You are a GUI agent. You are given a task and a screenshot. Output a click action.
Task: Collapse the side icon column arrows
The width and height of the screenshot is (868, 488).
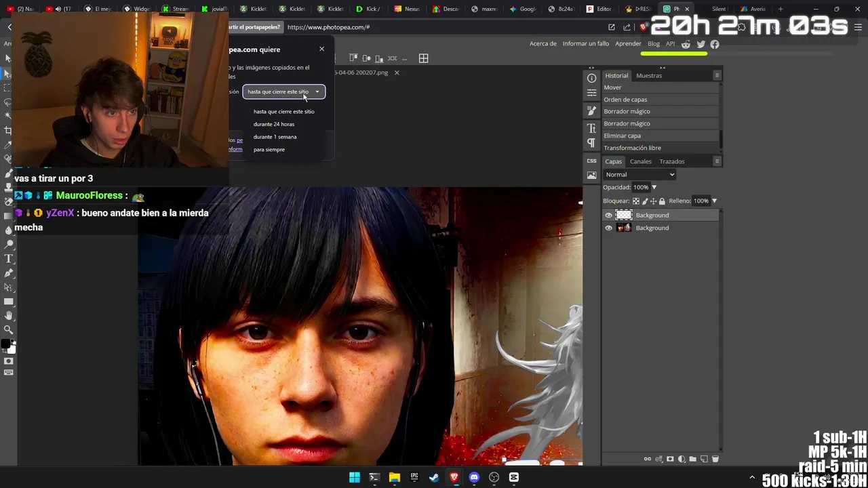[x=591, y=68]
